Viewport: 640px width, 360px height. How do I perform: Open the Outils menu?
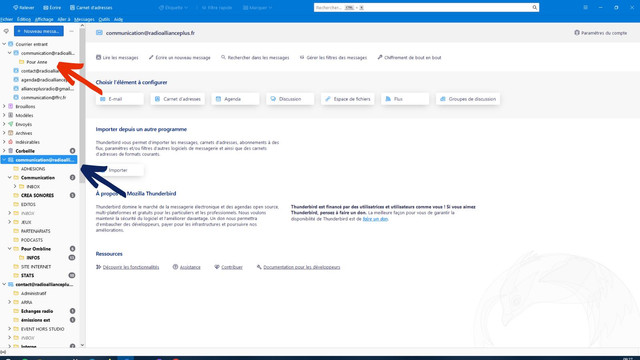click(104, 19)
